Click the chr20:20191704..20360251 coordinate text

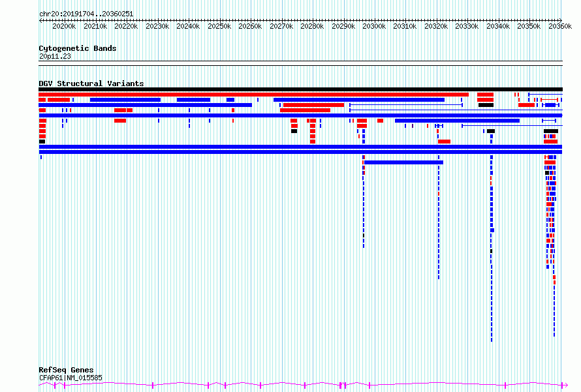86,14
